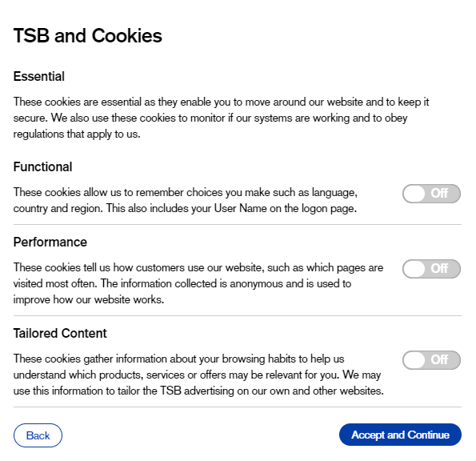
Task: Click the Performance cookies description text
Action: (198, 283)
